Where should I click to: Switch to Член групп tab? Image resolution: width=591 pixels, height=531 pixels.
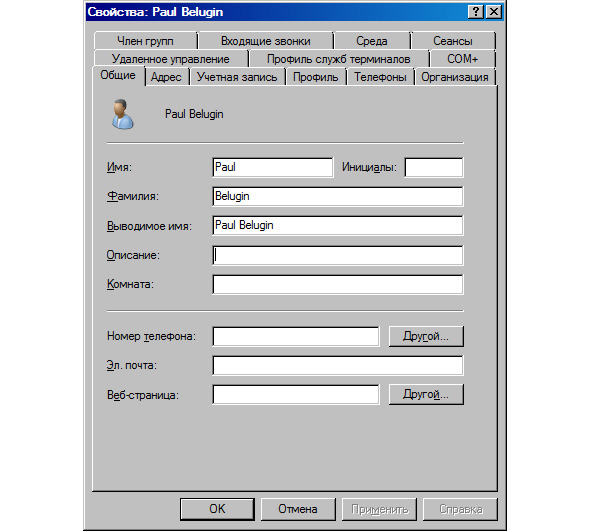[x=145, y=41]
